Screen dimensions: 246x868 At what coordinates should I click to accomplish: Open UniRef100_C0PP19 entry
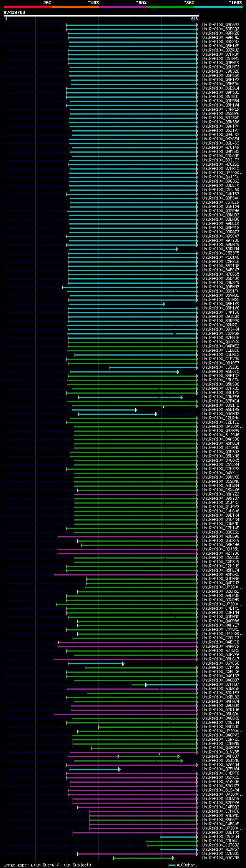pyautogui.click(x=221, y=109)
